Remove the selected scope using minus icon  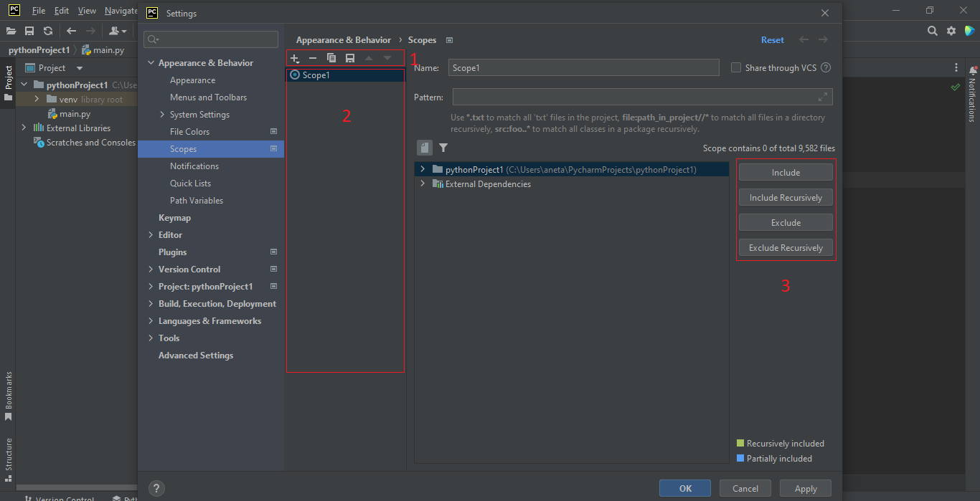[312, 58]
